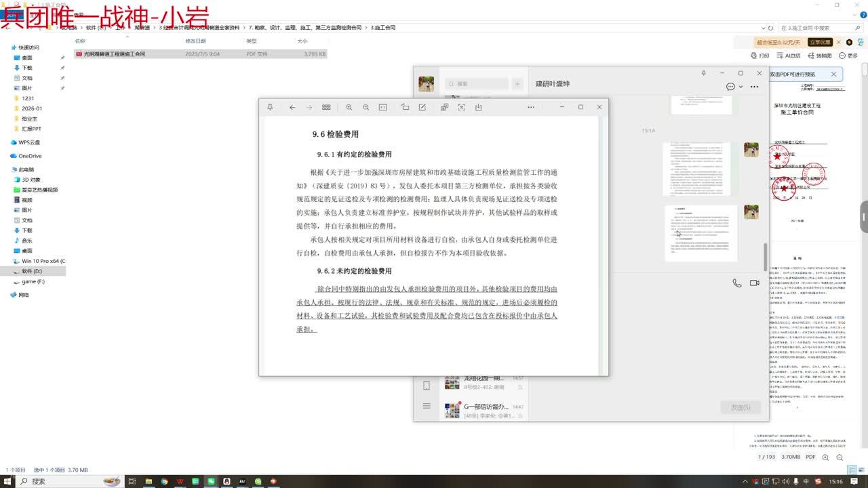Start a video call in chat
This screenshot has height=488, width=868.
coord(754,283)
